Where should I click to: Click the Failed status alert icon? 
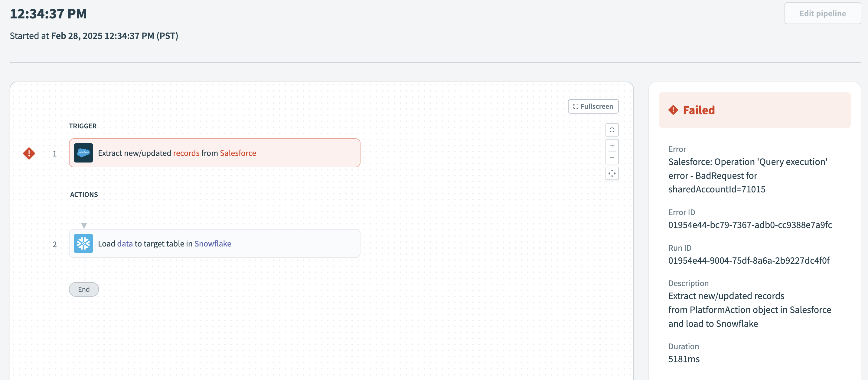[673, 110]
